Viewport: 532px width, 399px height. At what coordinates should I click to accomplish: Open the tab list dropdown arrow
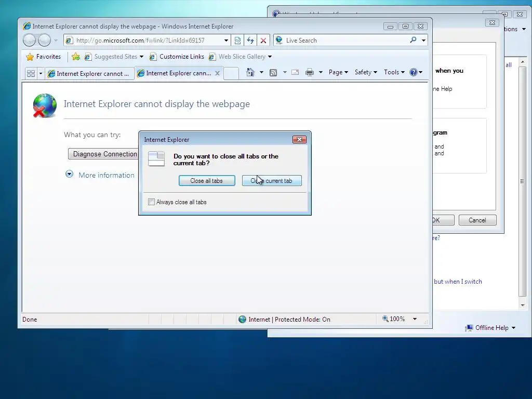41,73
